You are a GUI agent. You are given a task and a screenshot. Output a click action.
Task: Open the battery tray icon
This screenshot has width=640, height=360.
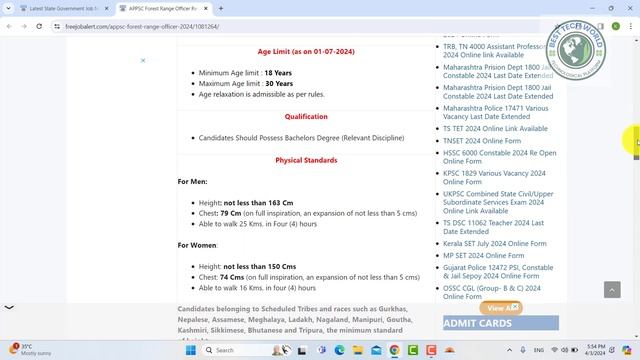(574, 350)
